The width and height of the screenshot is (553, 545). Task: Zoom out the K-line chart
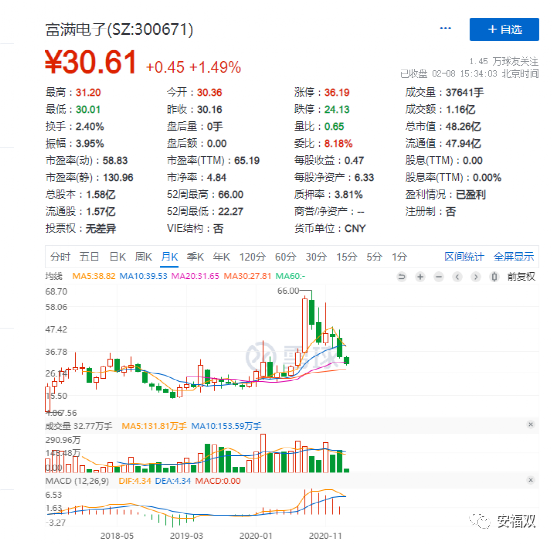tap(439, 277)
